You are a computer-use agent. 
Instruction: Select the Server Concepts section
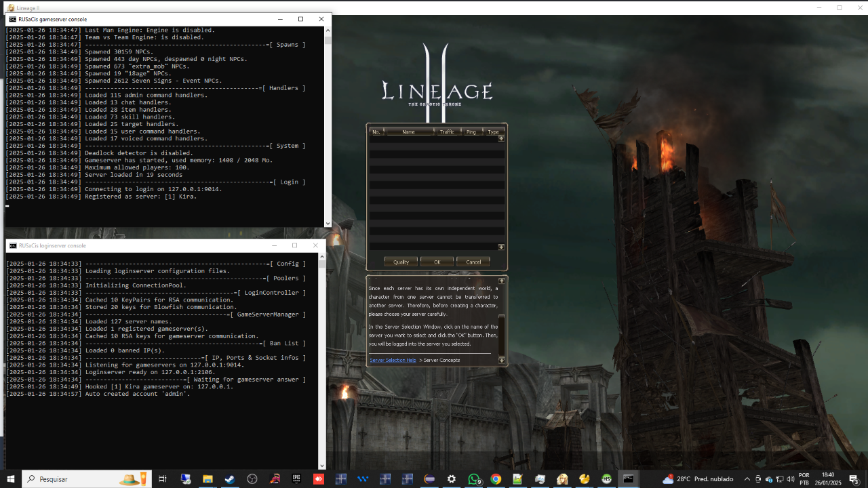click(x=439, y=360)
